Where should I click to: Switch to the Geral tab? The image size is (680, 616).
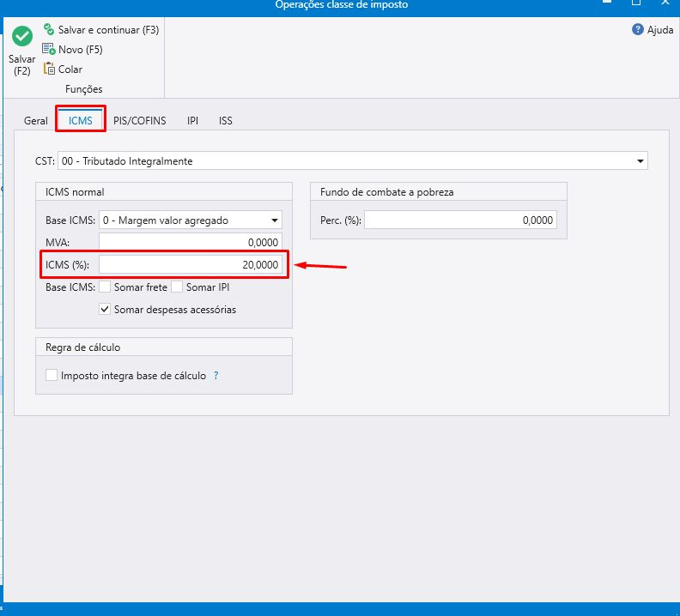(x=36, y=121)
